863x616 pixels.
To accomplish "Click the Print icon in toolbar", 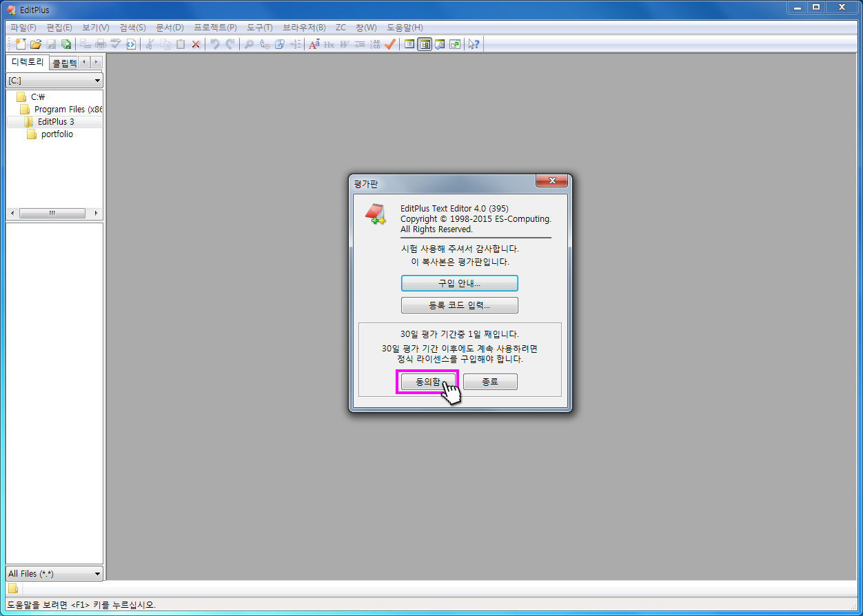I will pyautogui.click(x=101, y=44).
